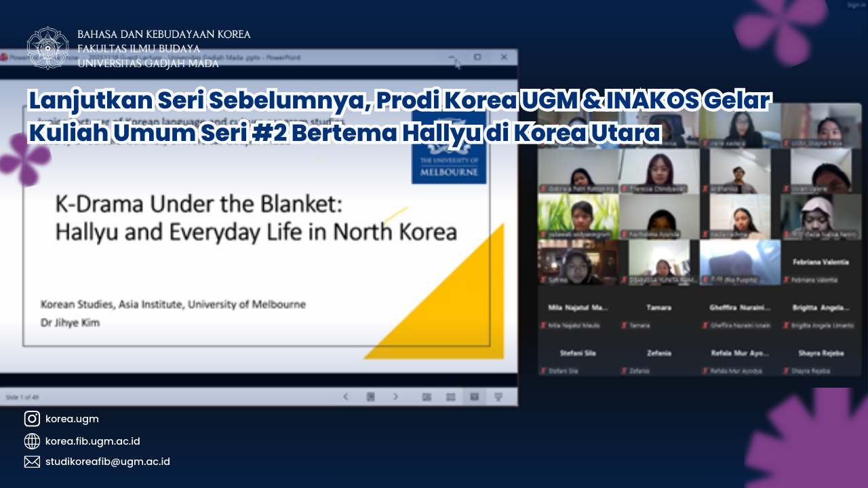Go to previous slide using left arrow

346,396
